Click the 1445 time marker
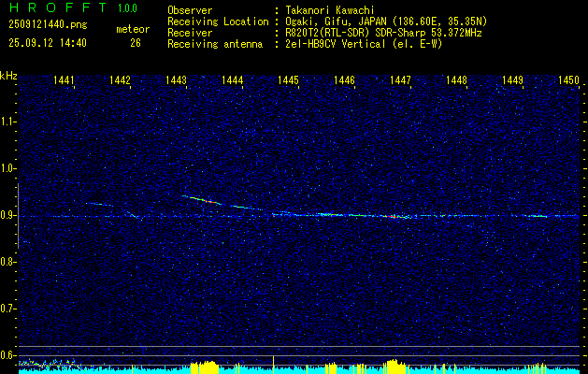Image resolution: width=588 pixels, height=374 pixels. coord(288,81)
